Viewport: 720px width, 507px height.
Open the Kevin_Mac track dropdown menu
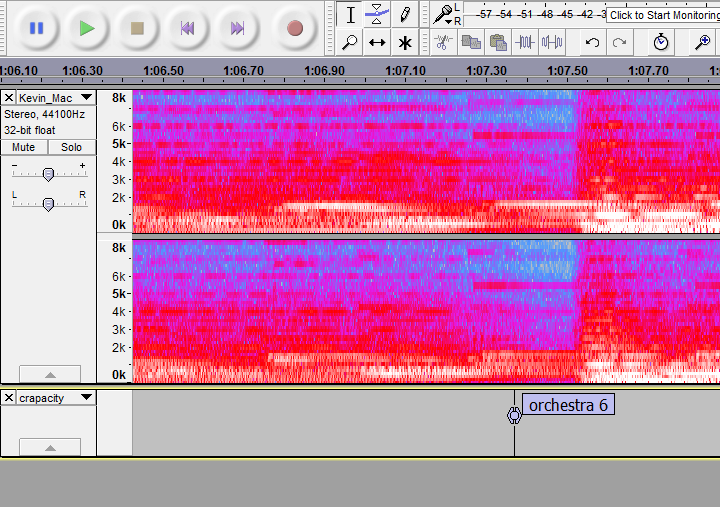click(86, 97)
